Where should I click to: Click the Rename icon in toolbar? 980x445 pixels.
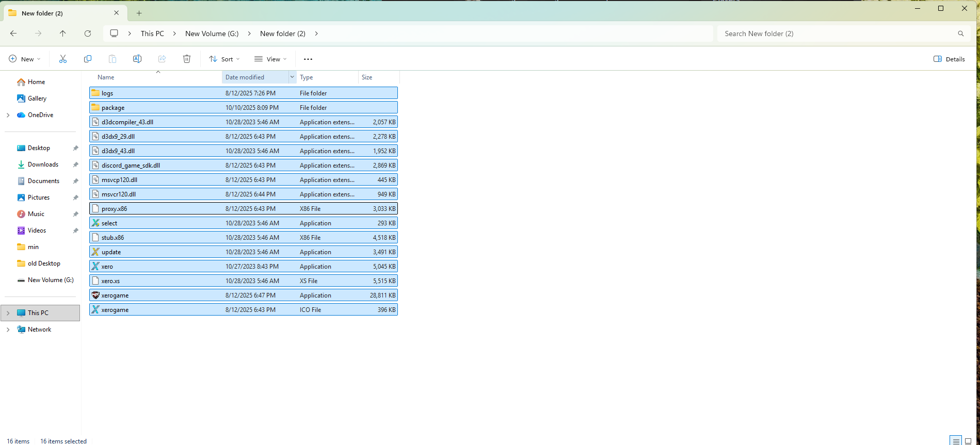137,59
